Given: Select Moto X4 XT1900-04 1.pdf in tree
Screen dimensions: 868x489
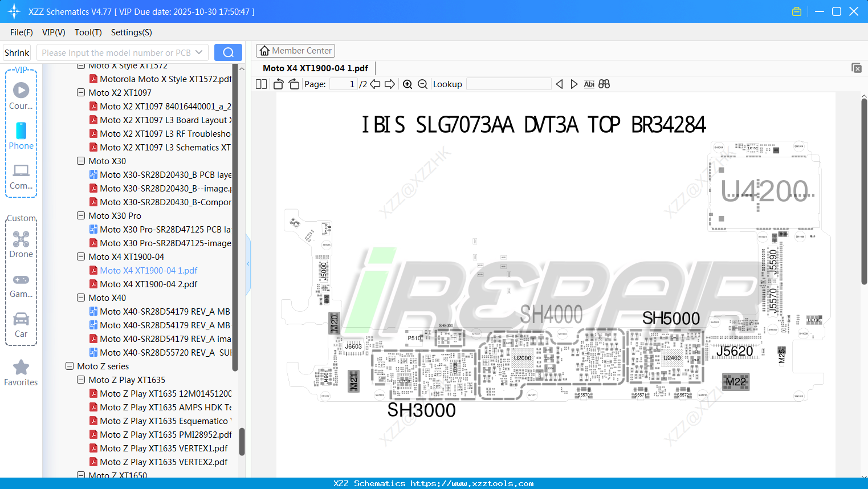Looking at the screenshot, I should pos(143,270).
